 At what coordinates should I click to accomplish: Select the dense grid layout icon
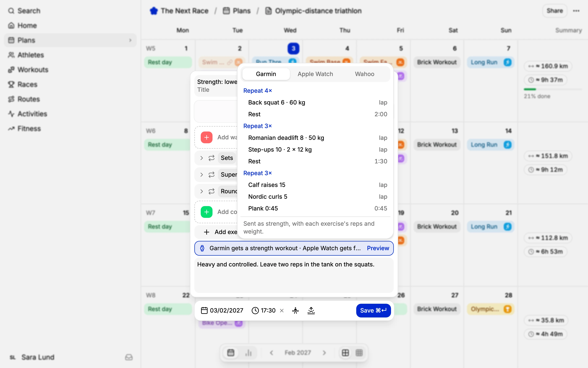point(359,353)
